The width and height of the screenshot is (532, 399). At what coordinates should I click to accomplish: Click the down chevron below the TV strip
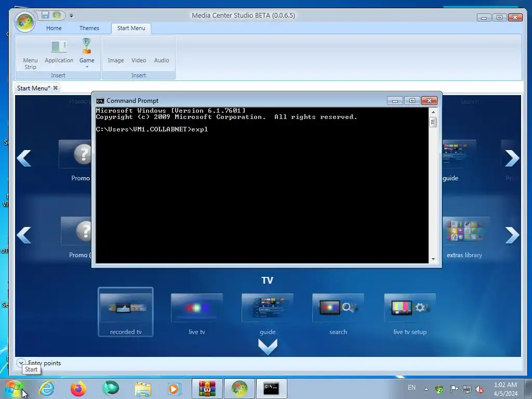pyautogui.click(x=268, y=347)
